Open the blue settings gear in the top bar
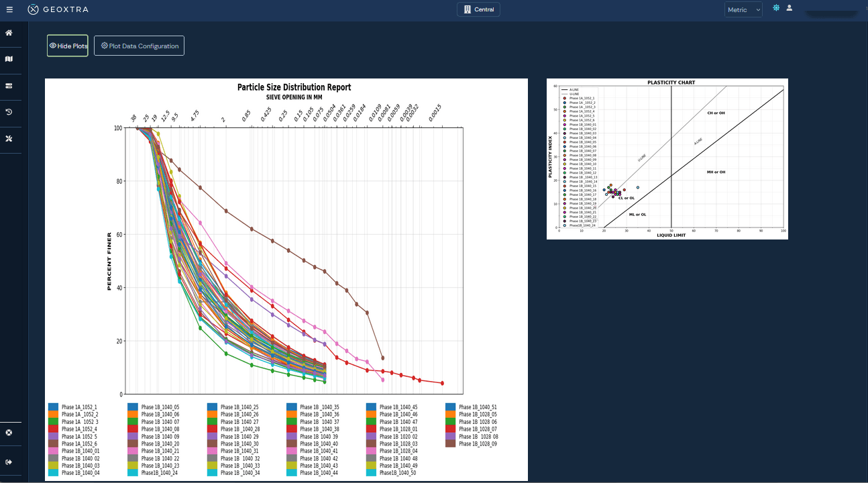 pos(776,8)
